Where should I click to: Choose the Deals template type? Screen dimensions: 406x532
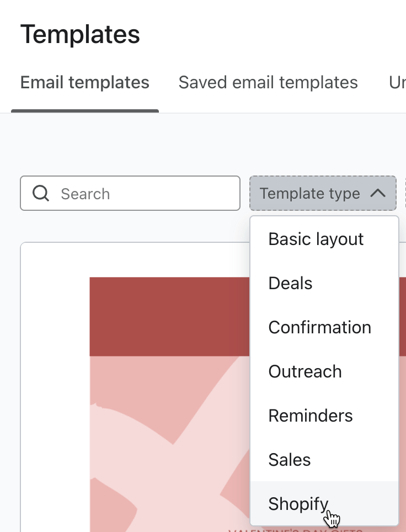[x=291, y=283]
